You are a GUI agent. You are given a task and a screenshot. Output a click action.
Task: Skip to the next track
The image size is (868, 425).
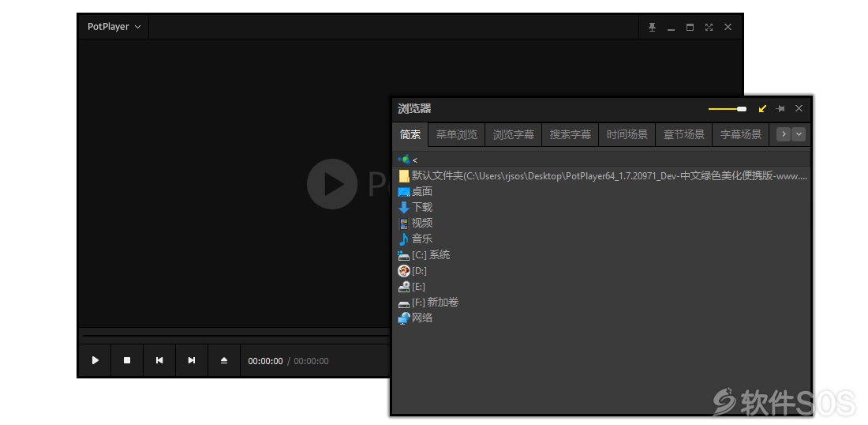pyautogui.click(x=192, y=360)
